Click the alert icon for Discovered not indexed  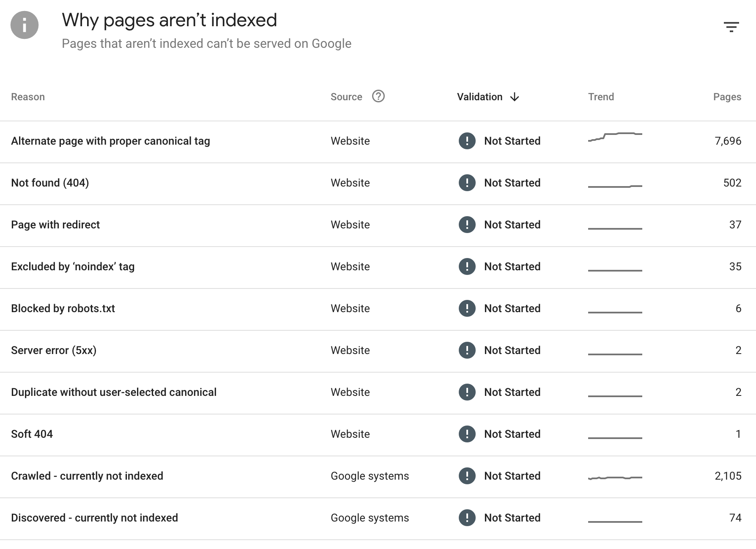coord(467,518)
